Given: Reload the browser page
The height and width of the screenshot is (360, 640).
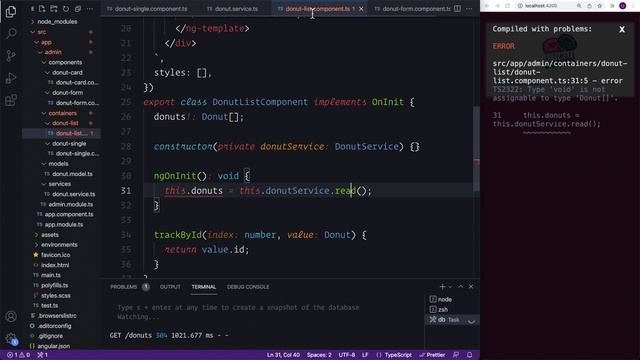Looking at the screenshot, I should (x=507, y=6).
